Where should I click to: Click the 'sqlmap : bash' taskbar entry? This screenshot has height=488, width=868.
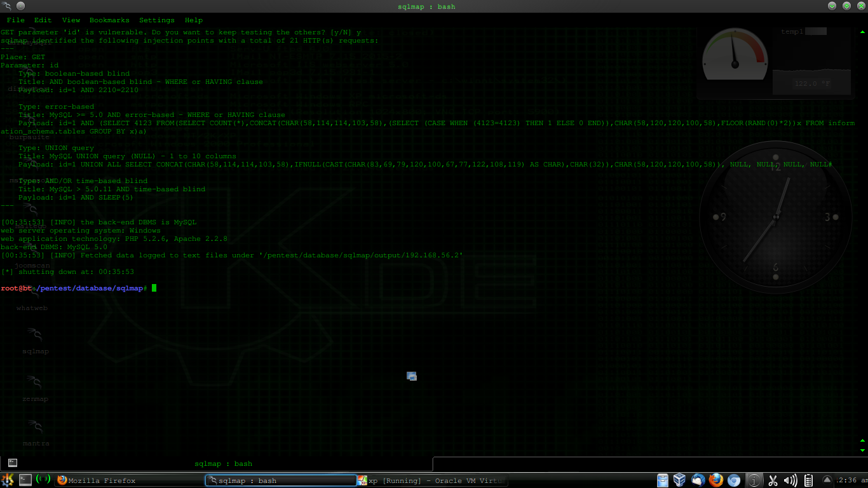280,480
